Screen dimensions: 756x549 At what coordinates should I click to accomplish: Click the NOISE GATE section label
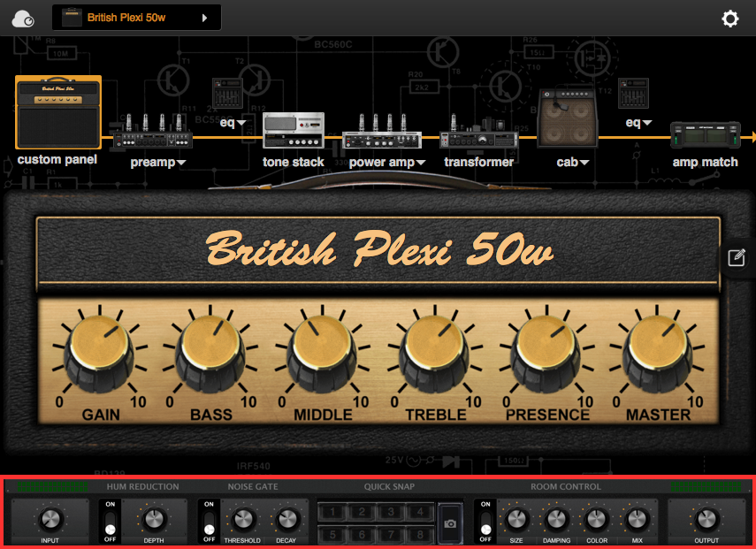pos(253,487)
